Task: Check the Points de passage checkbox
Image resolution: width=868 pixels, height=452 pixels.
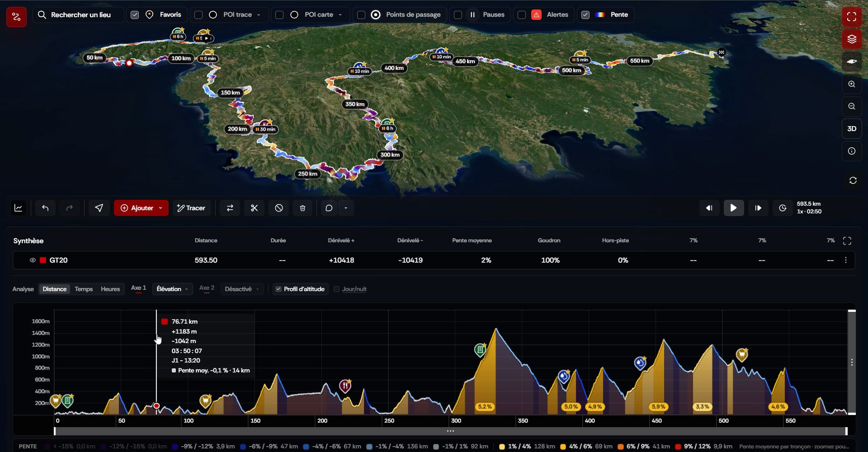Action: tap(361, 15)
